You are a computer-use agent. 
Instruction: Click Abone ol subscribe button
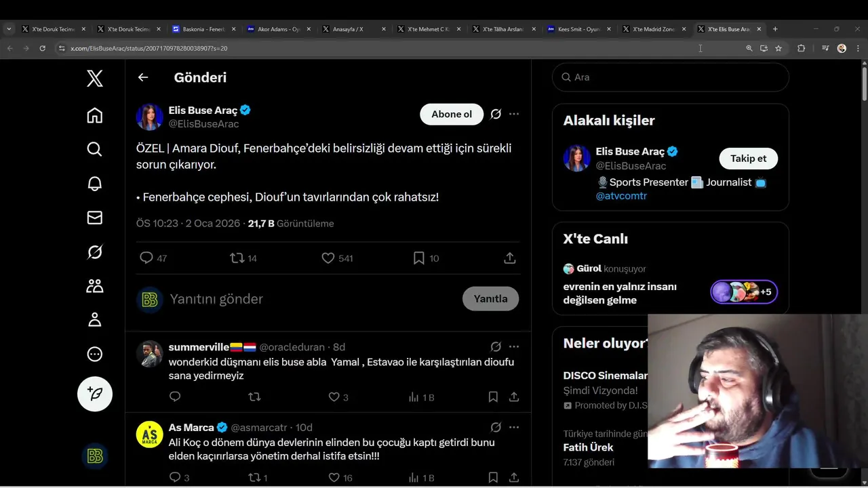coord(452,114)
